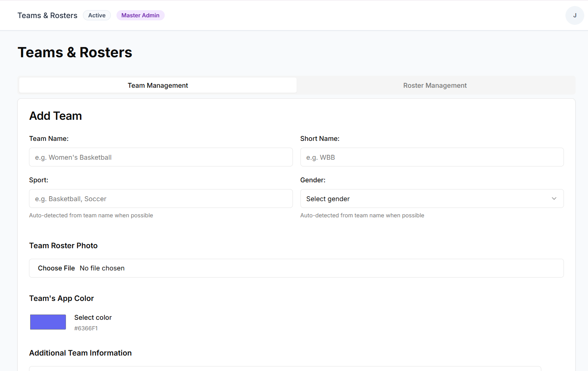Click the Master Admin role badge
The width and height of the screenshot is (588, 371).
tap(140, 15)
